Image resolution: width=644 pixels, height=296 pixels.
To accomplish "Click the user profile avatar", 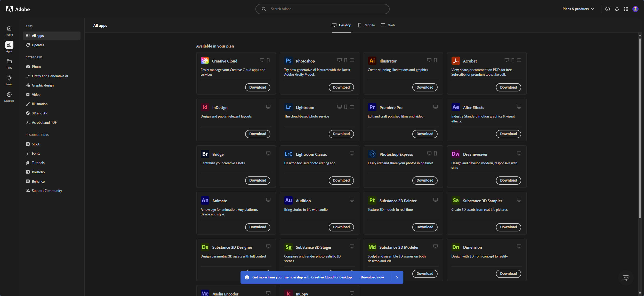I will click(x=635, y=9).
